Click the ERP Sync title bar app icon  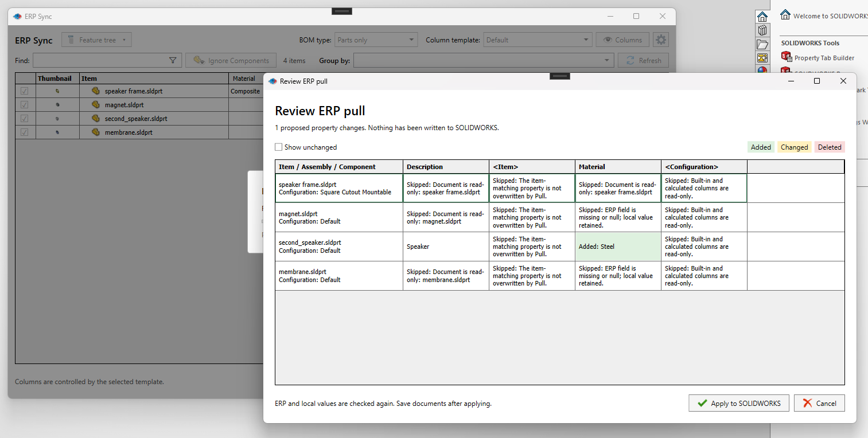[17, 17]
